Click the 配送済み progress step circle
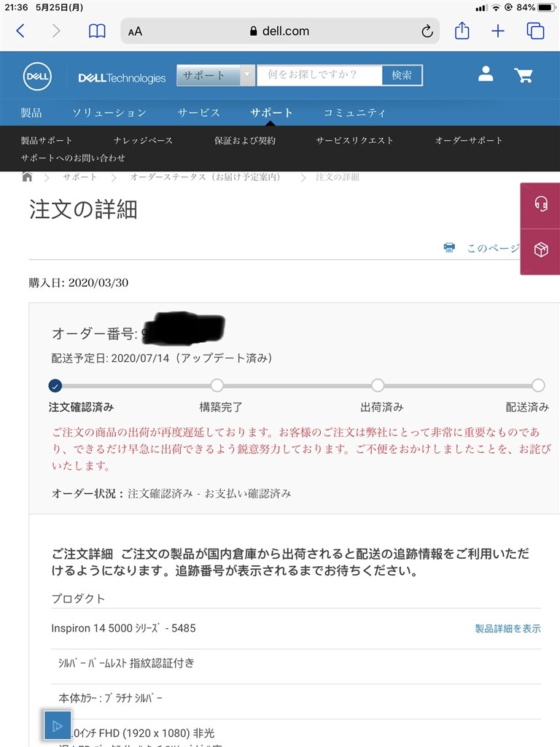The width and height of the screenshot is (560, 747). (x=539, y=385)
